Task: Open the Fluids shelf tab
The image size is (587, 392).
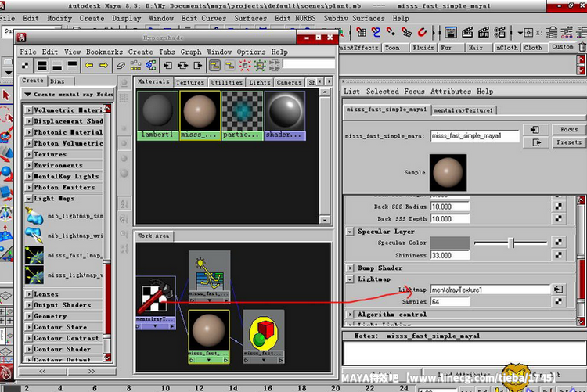Action: click(423, 48)
